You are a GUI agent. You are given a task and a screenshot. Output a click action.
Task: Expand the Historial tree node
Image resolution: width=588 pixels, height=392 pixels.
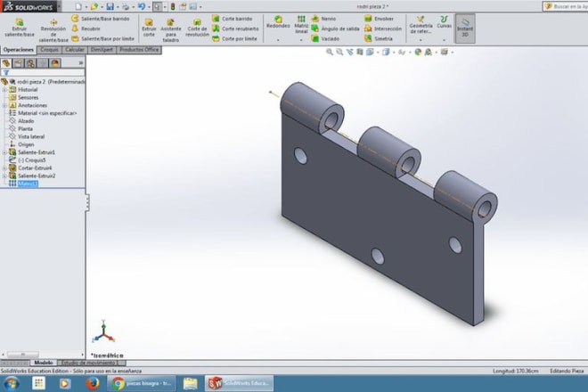coord(4,90)
